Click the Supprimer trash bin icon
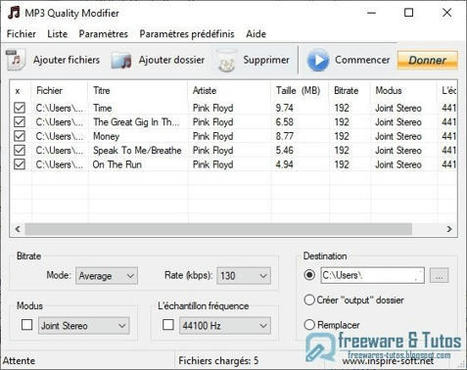Image resolution: width=467 pixels, height=370 pixels. pos(227,61)
